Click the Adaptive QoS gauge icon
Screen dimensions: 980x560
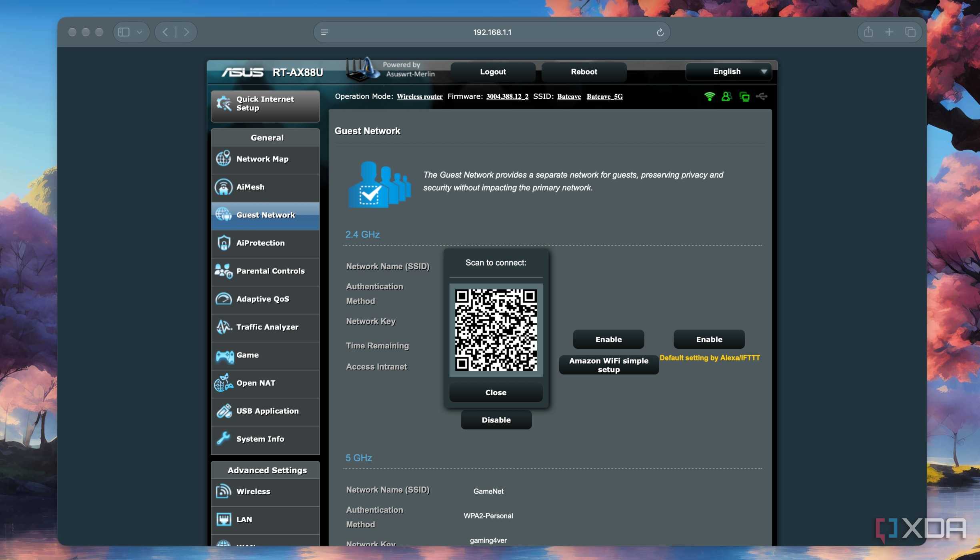click(224, 299)
